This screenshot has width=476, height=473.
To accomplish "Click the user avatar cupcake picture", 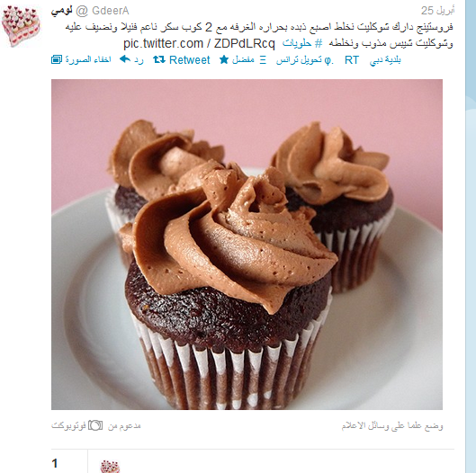I will click(21, 27).
